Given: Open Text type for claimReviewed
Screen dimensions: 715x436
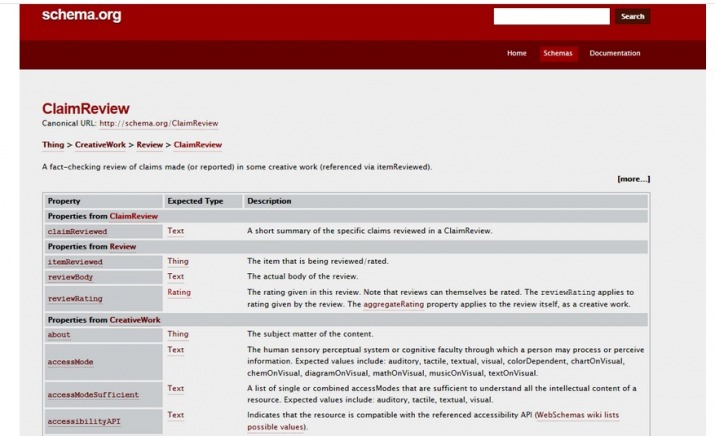Looking at the screenshot, I should [x=176, y=231].
